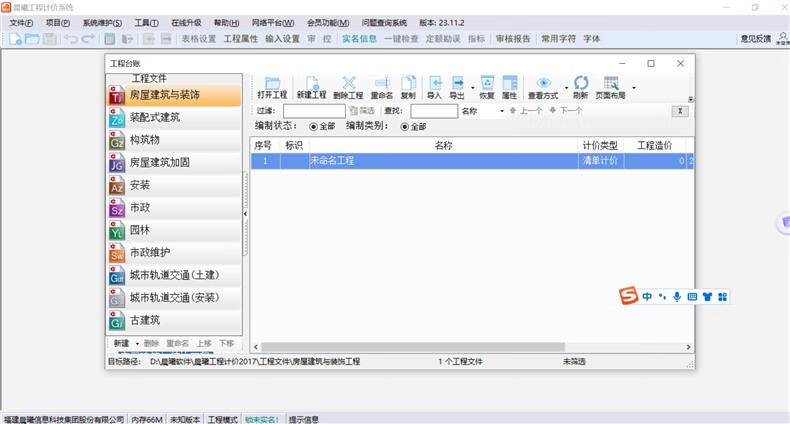Click the 打开工程 folder icon
Image resolution: width=790 pixels, height=424 pixels.
click(x=271, y=84)
